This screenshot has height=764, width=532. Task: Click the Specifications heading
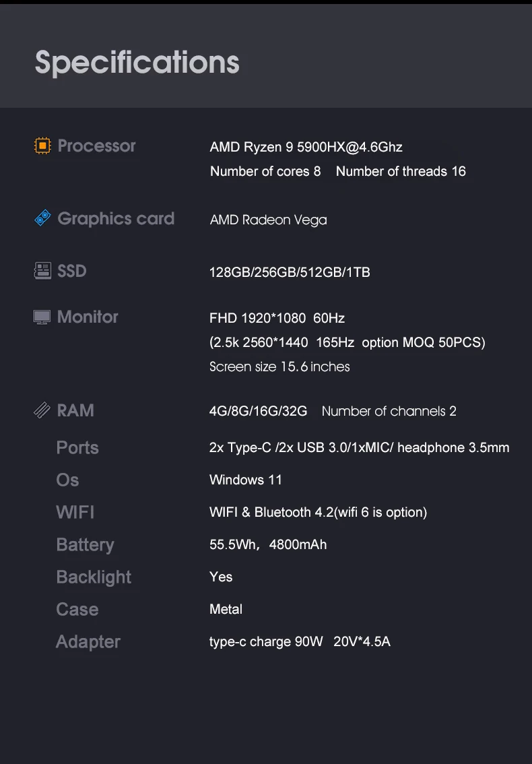pyautogui.click(x=137, y=62)
